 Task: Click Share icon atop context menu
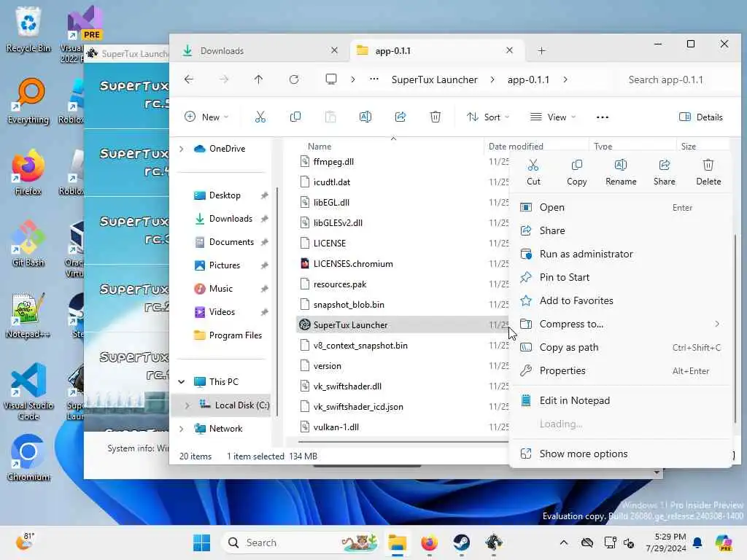coord(664,172)
